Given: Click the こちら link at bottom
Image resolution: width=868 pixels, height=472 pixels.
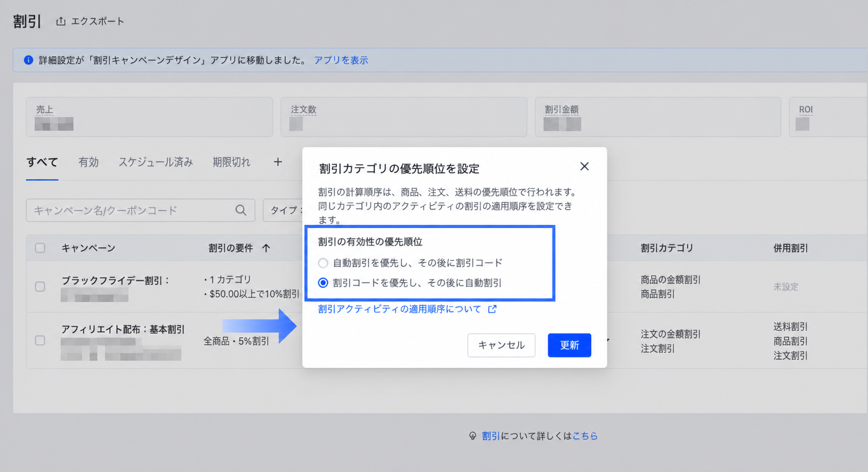Looking at the screenshot, I should [x=585, y=436].
